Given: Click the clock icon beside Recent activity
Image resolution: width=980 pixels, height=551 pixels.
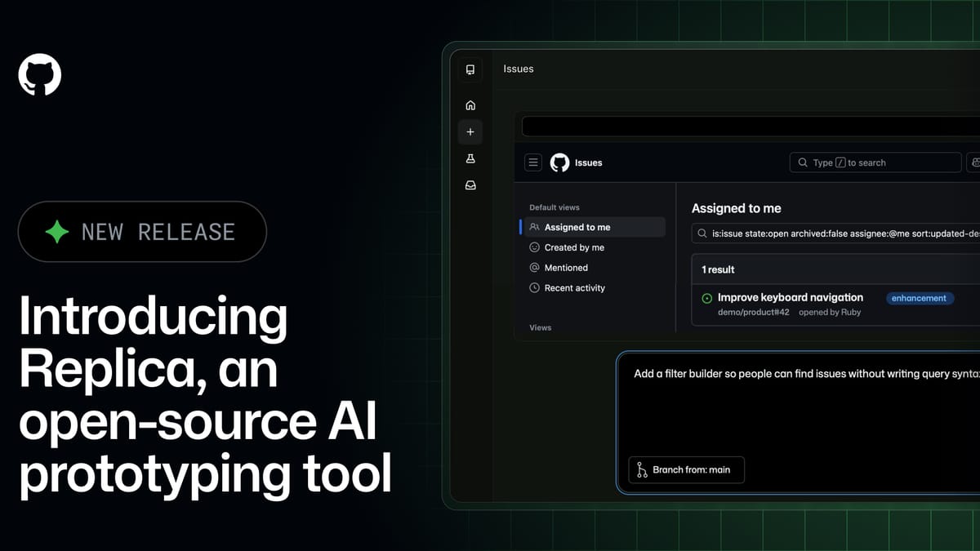Looking at the screenshot, I should click(x=534, y=288).
